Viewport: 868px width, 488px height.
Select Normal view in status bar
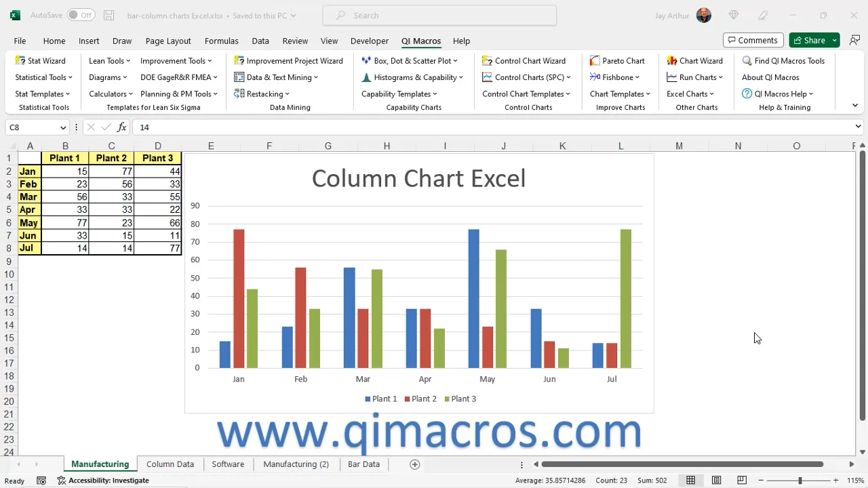coord(690,481)
